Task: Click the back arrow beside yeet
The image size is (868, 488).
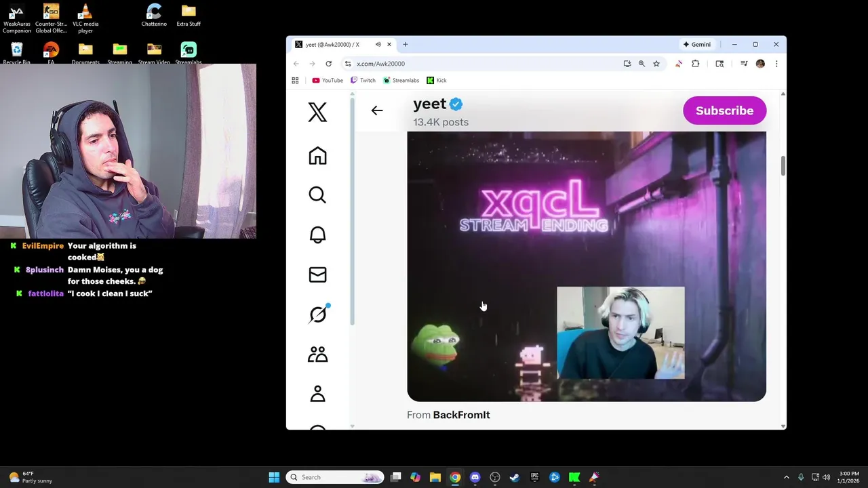Action: click(x=377, y=110)
